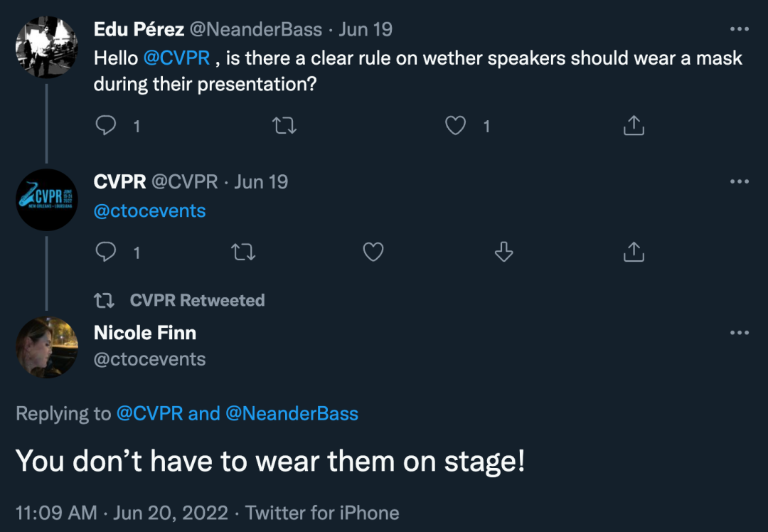Open Nicole Finn's profile photo

46,348
